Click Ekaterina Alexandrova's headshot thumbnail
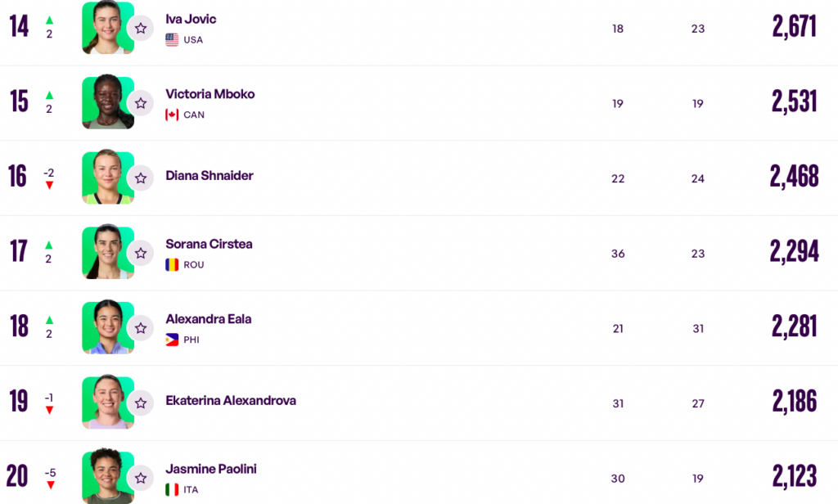838x504 pixels. click(108, 402)
